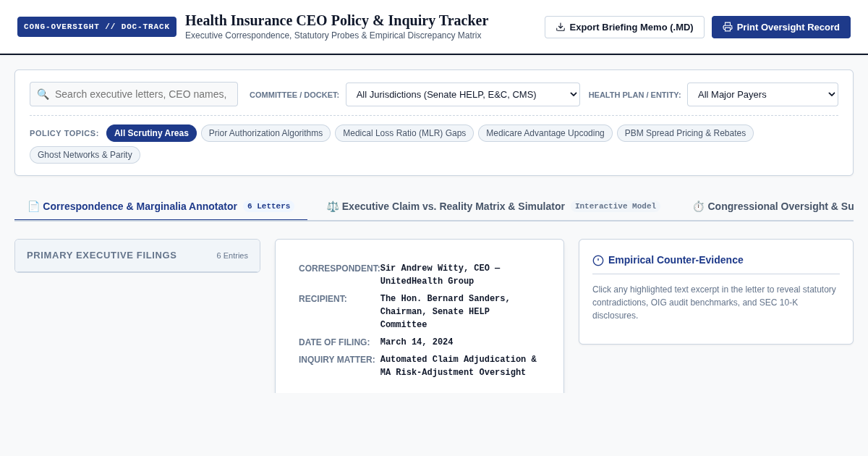Click the scales icon on Matrix tab

coord(333,206)
